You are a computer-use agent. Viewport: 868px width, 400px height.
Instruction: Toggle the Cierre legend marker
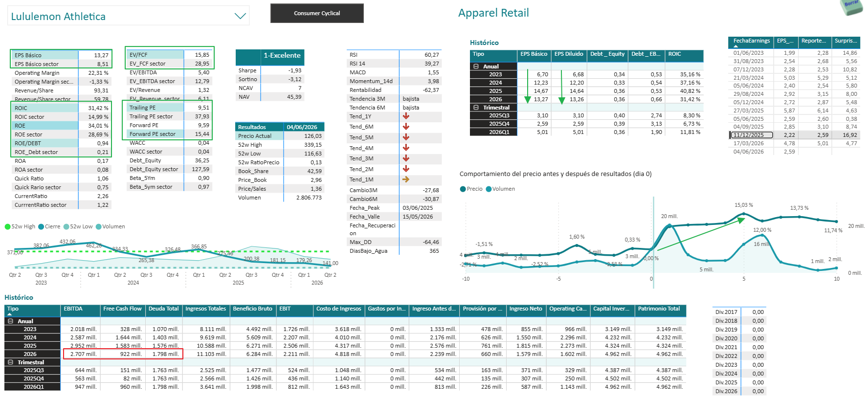click(41, 226)
